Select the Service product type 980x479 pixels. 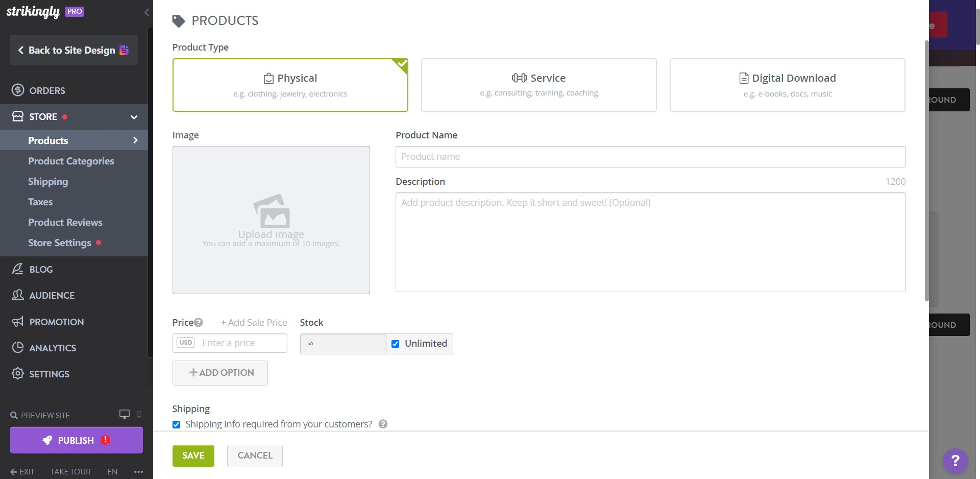point(538,84)
